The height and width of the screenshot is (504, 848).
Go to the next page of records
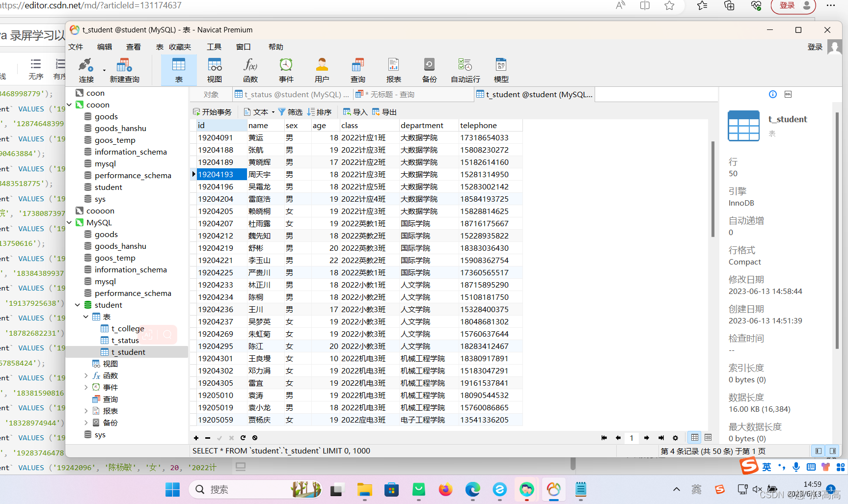(x=647, y=438)
